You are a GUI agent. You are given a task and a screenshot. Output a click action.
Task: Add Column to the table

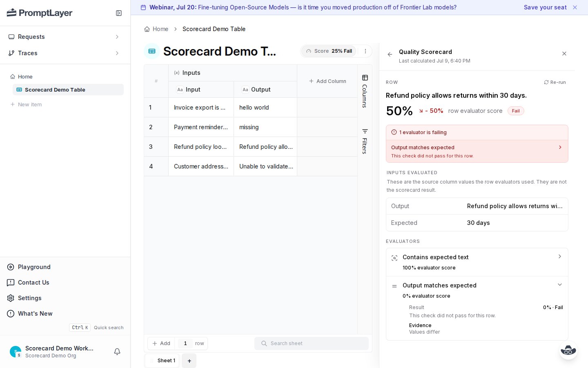[327, 81]
